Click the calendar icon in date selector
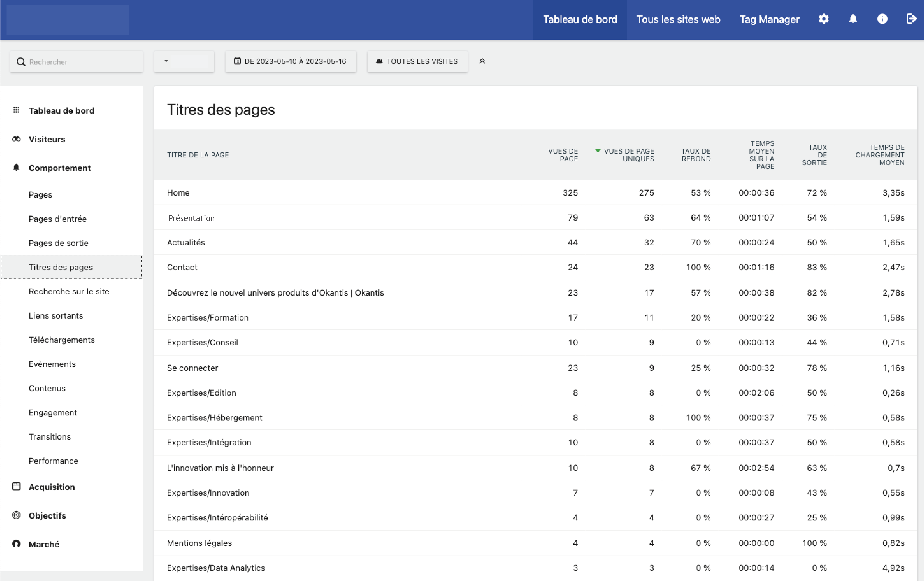This screenshot has height=581, width=924. (237, 61)
